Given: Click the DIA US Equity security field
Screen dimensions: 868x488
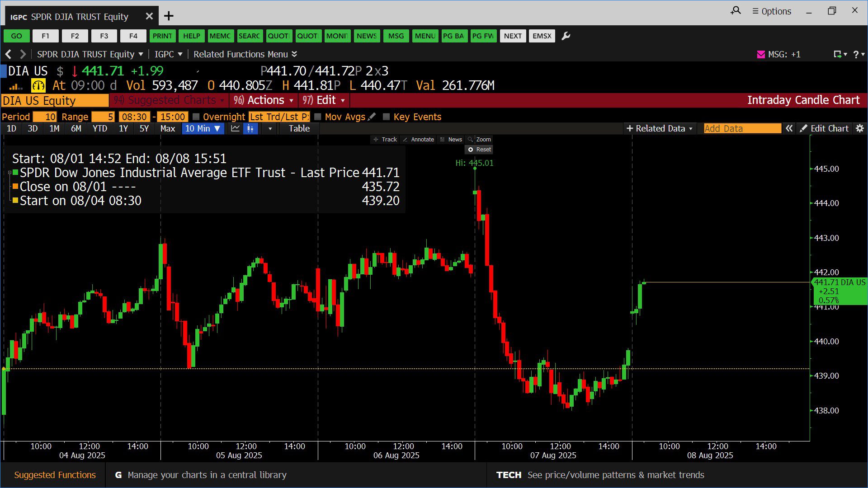Looking at the screenshot, I should point(55,100).
